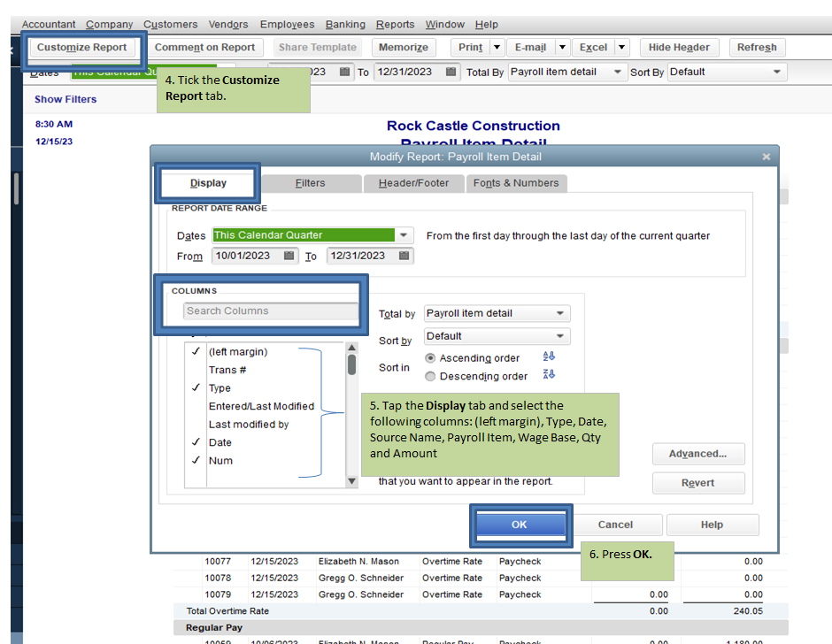Screen dimensions: 832x644
Task: Toggle the Type column checkmark
Action: coord(196,387)
